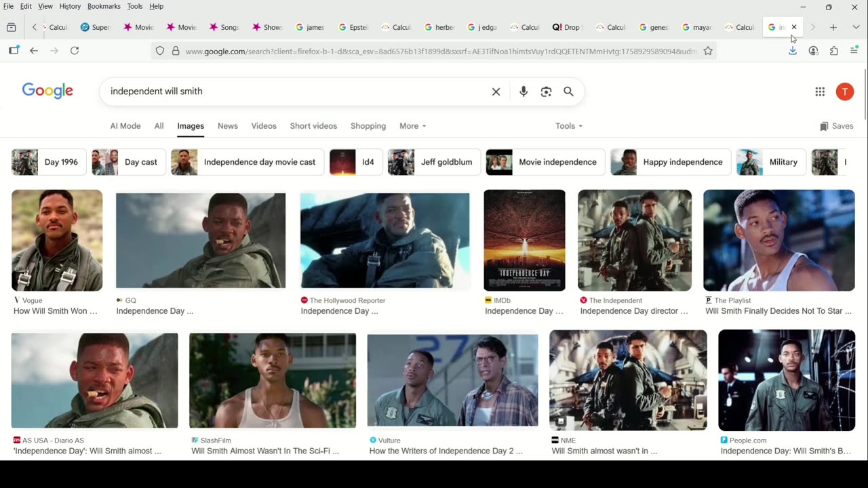
Task: Filter images by Day 1996 chip
Action: pos(49,162)
